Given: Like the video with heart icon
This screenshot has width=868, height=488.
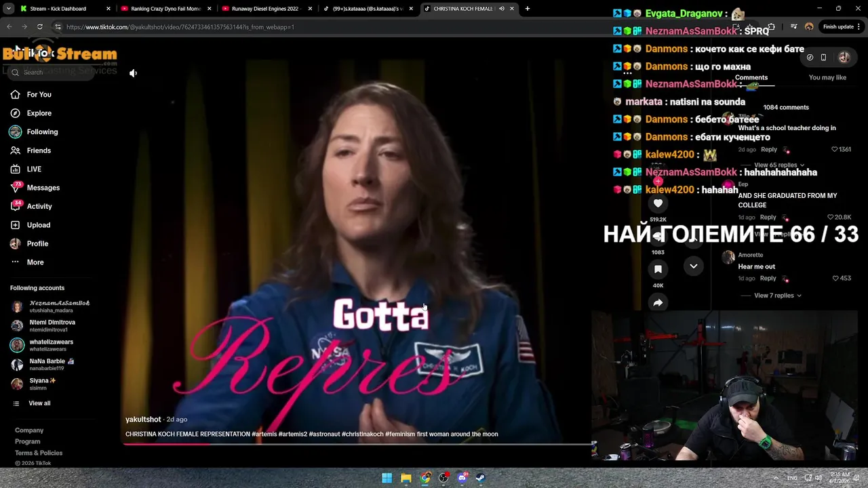Looking at the screenshot, I should (658, 203).
